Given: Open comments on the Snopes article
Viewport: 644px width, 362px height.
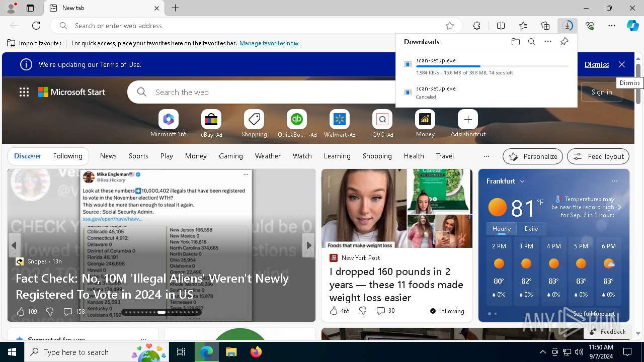Looking at the screenshot, I should pos(73,312).
